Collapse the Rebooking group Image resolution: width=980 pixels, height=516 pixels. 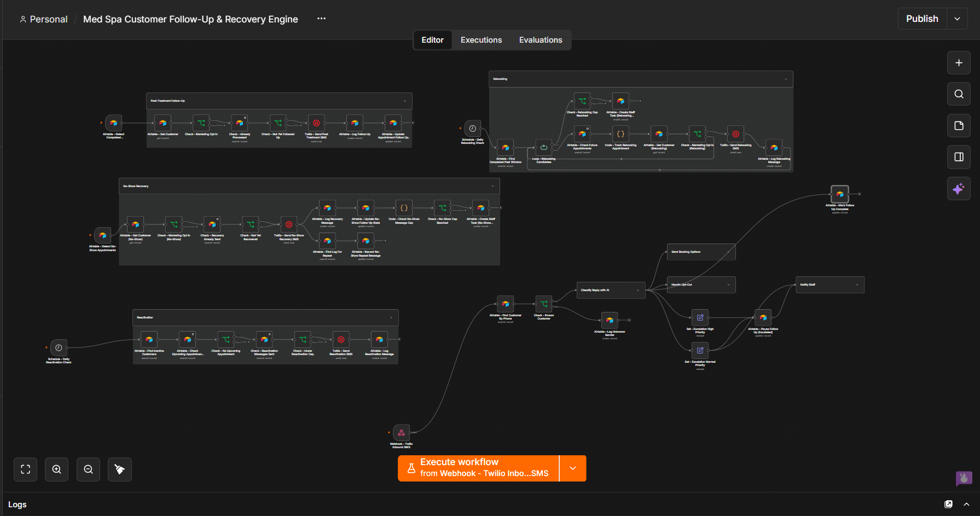click(x=786, y=79)
